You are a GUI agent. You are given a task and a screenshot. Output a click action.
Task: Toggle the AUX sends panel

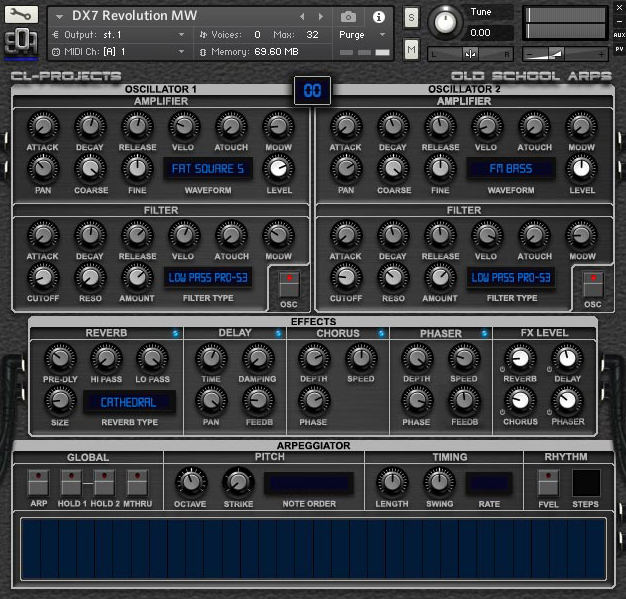click(x=619, y=35)
